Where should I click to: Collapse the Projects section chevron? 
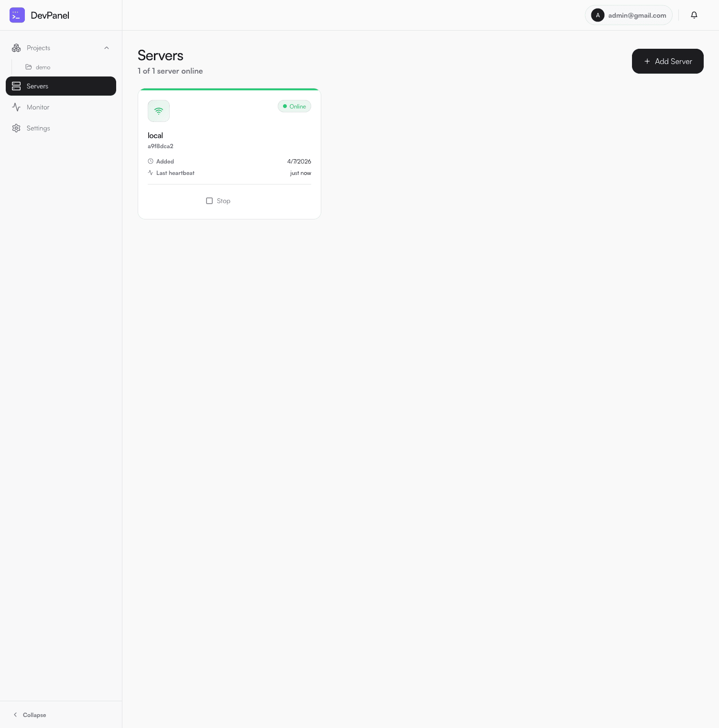pyautogui.click(x=106, y=48)
